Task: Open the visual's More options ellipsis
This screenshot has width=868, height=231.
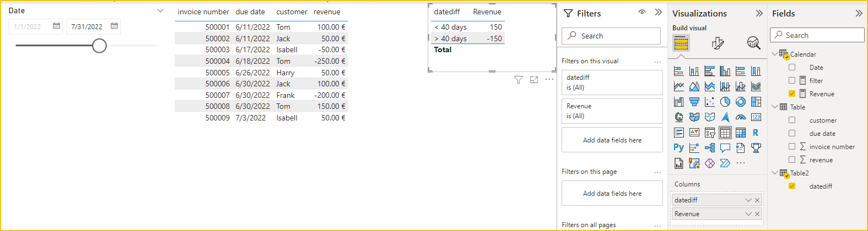Action: pos(549,80)
